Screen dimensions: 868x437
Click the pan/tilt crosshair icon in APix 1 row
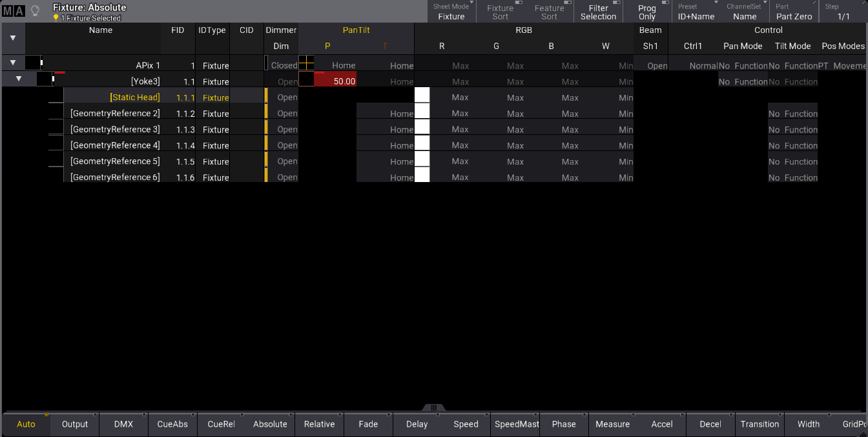pos(306,63)
